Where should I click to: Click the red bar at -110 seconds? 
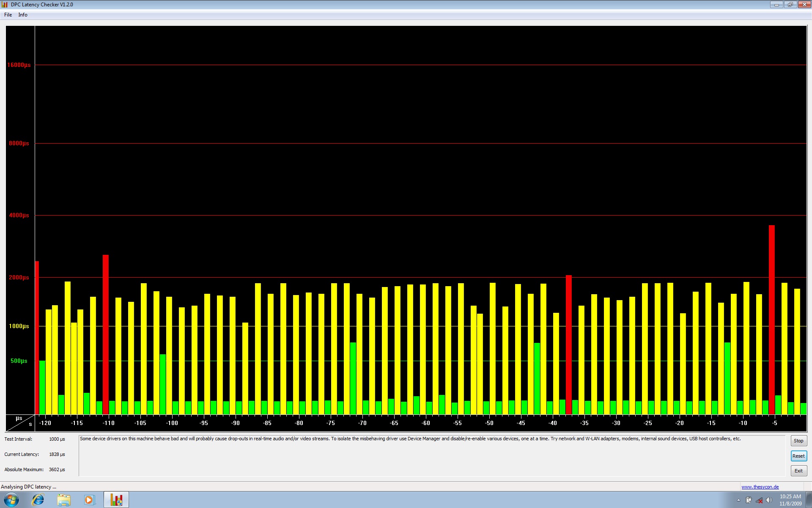click(106, 334)
